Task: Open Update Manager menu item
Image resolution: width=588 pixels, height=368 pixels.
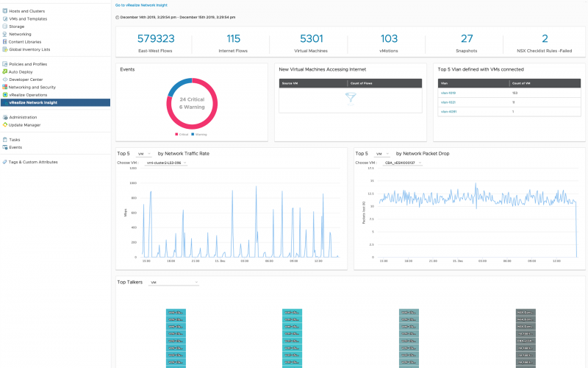Action: pos(24,125)
